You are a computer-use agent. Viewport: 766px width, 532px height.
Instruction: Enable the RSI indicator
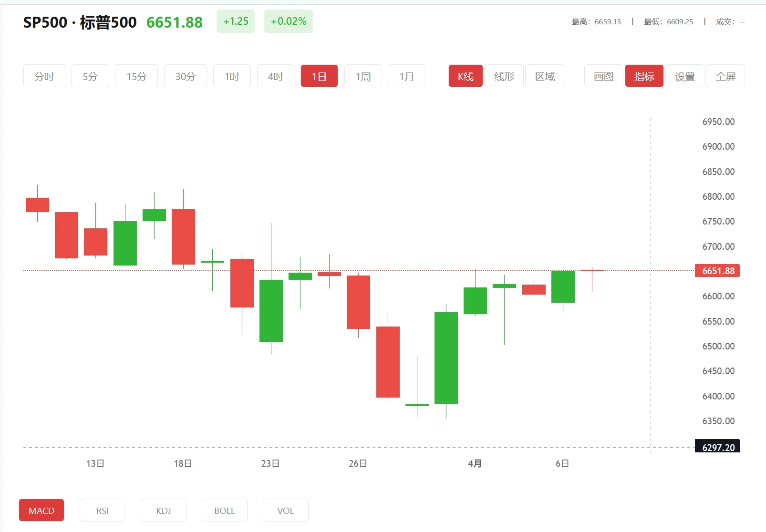[x=103, y=511]
